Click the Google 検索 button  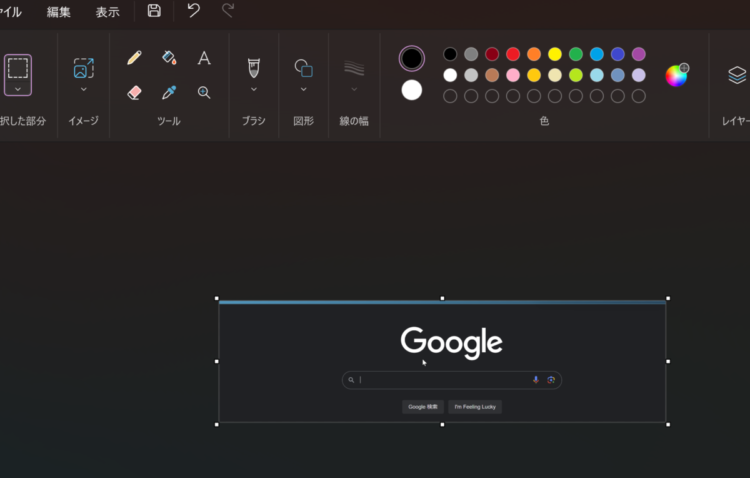[423, 407]
